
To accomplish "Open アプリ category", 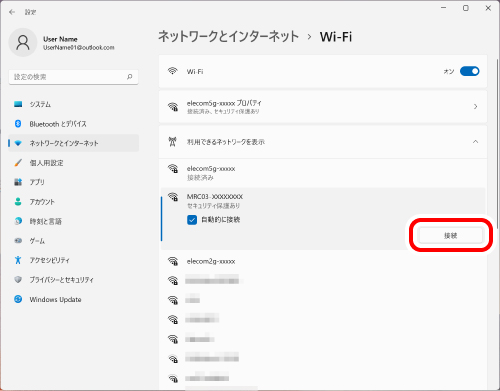I will 73,182.
